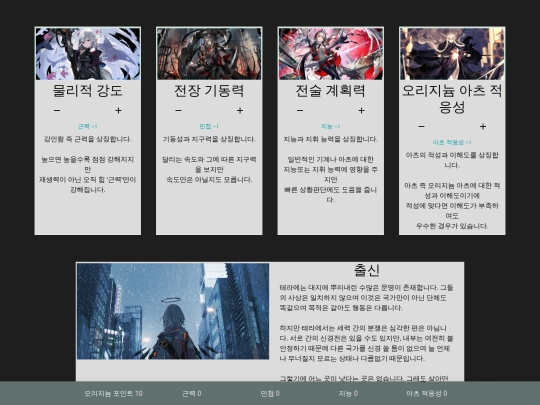Click the 물리적 강도 heading
The image size is (540, 405).
[x=88, y=91]
